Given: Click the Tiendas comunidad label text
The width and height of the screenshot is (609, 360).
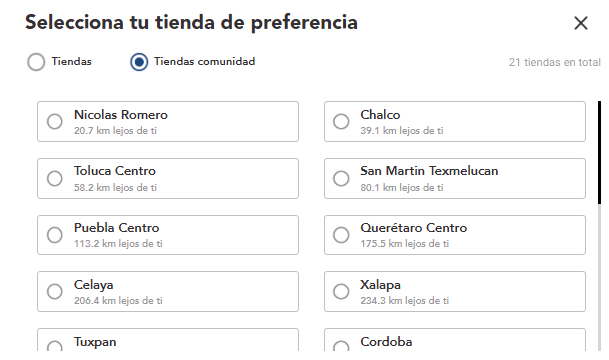Looking at the screenshot, I should pyautogui.click(x=205, y=61).
